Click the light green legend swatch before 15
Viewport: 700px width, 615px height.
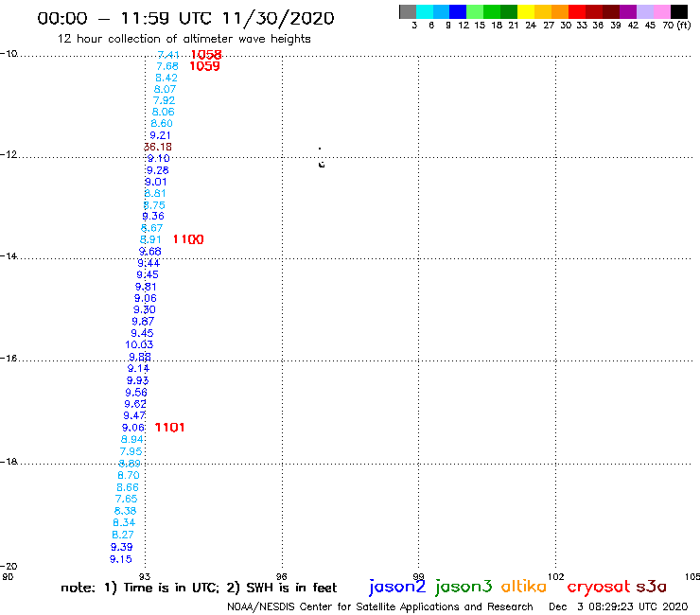click(475, 11)
